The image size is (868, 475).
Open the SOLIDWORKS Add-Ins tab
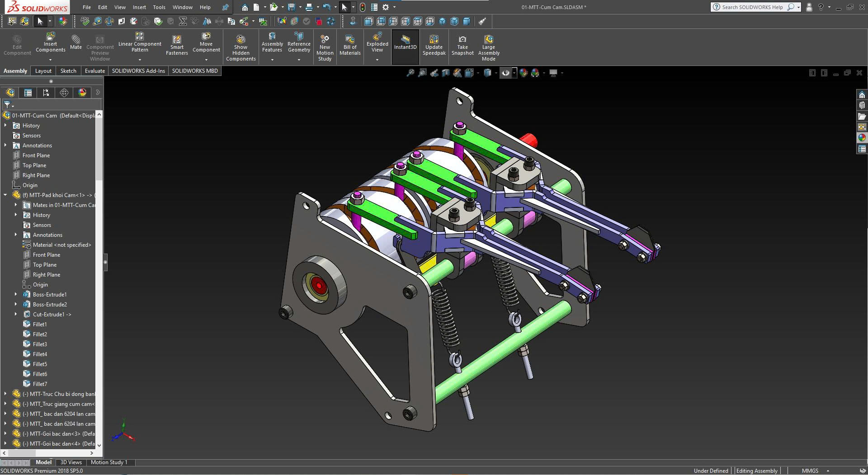tap(138, 71)
